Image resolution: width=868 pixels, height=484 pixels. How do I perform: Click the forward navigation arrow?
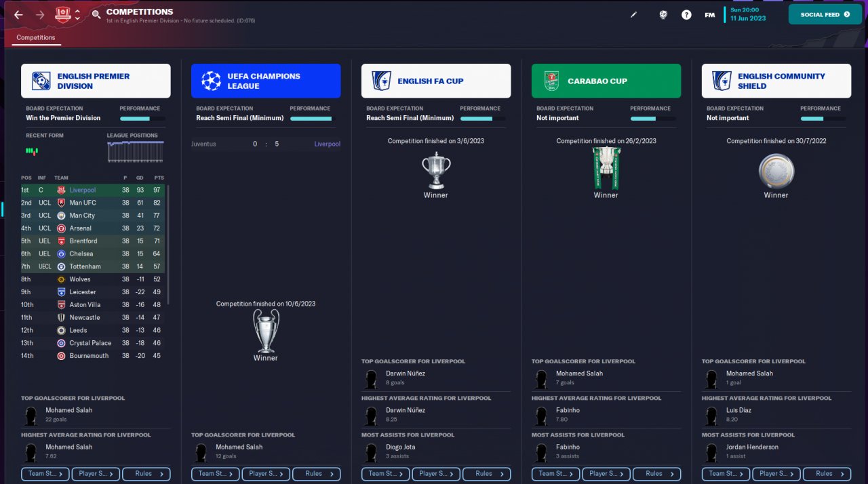tap(40, 14)
